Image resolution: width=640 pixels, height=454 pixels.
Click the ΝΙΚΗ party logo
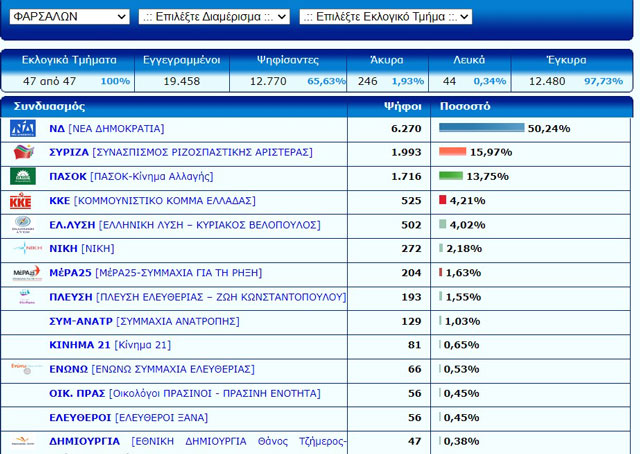pyautogui.click(x=24, y=248)
